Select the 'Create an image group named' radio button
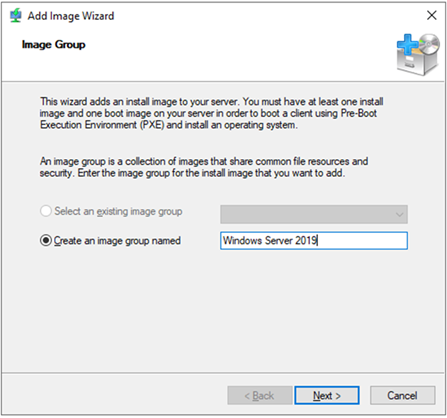 tap(46, 240)
